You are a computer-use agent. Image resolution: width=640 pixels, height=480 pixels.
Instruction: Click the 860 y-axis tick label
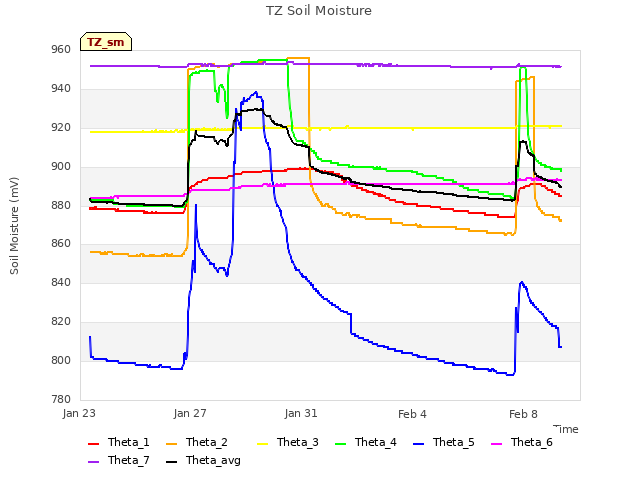click(x=61, y=244)
